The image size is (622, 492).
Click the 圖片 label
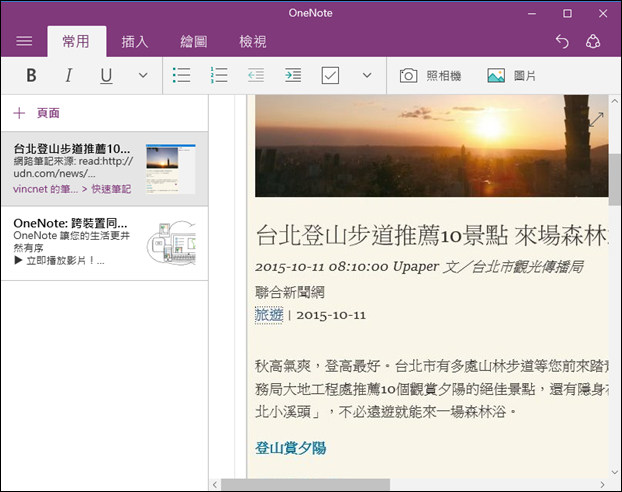(525, 76)
